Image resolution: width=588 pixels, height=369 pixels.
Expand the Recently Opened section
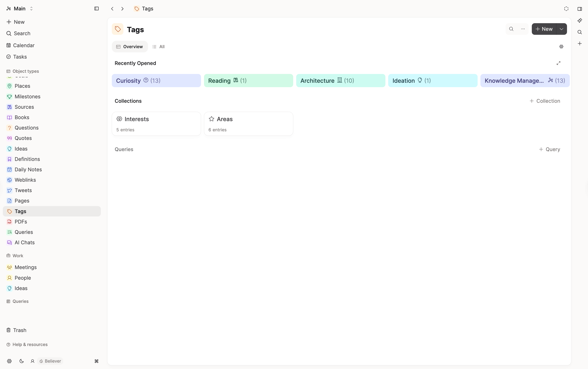click(558, 63)
